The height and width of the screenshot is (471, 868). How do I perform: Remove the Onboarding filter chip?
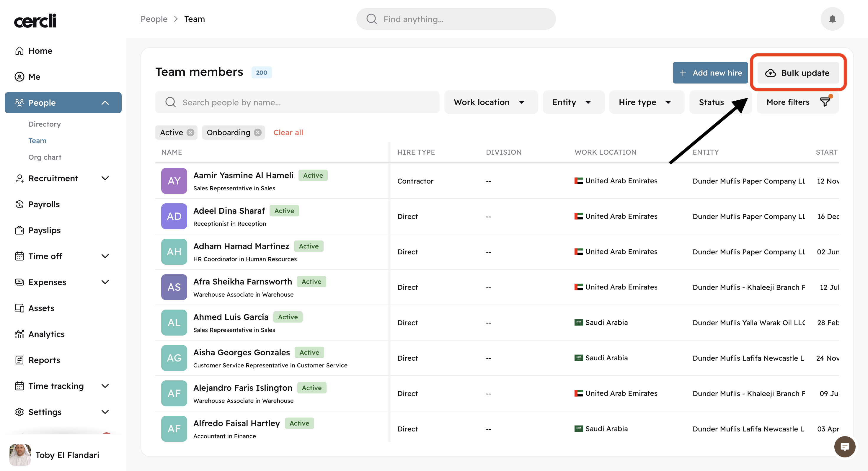(258, 133)
